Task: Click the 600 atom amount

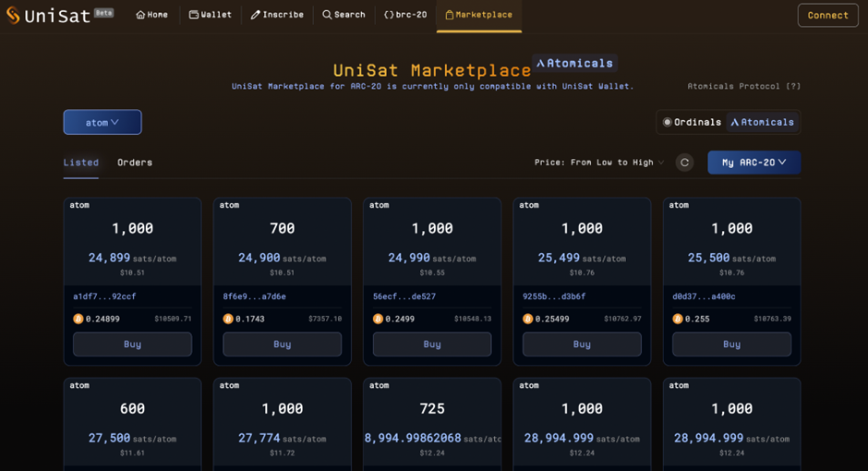Action: tap(132, 409)
